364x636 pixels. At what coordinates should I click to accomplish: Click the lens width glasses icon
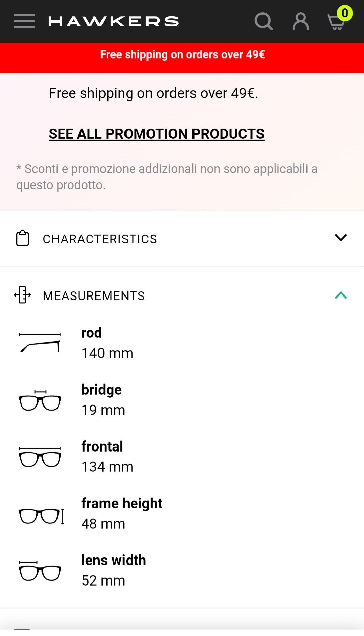coord(40,571)
